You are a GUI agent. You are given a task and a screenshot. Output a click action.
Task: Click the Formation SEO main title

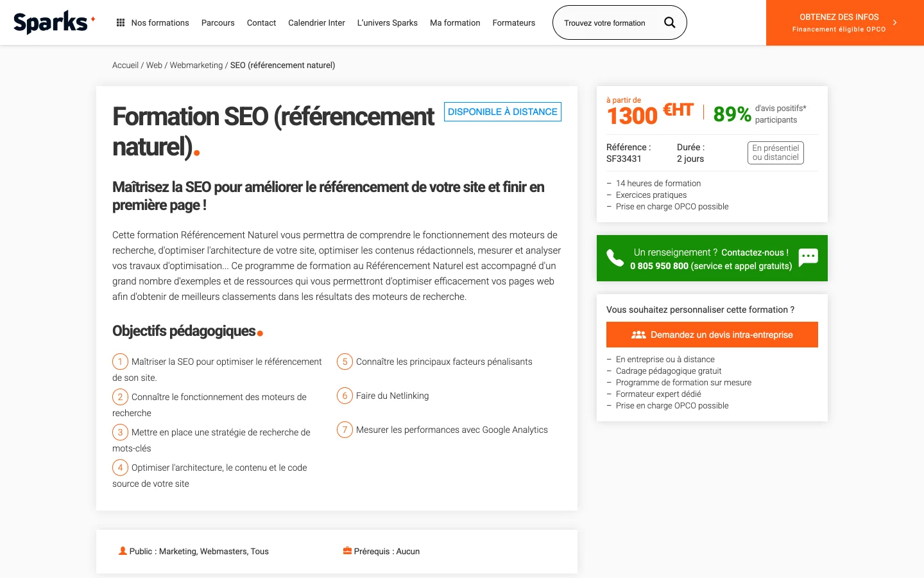tap(273, 132)
